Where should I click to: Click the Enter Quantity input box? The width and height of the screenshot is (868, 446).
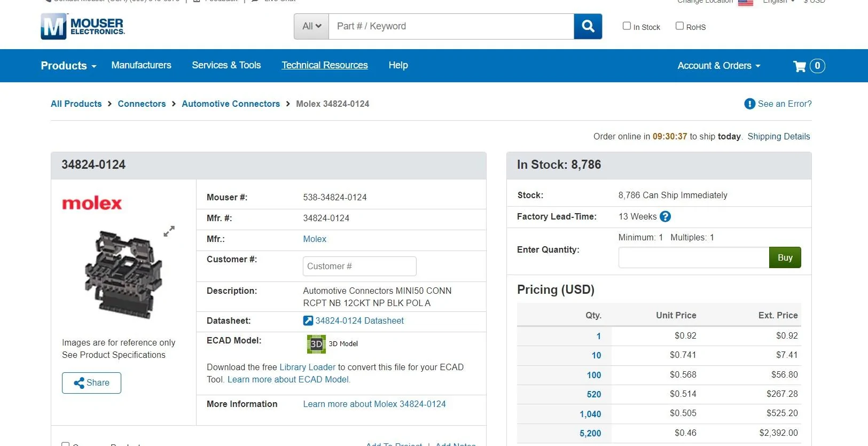694,257
